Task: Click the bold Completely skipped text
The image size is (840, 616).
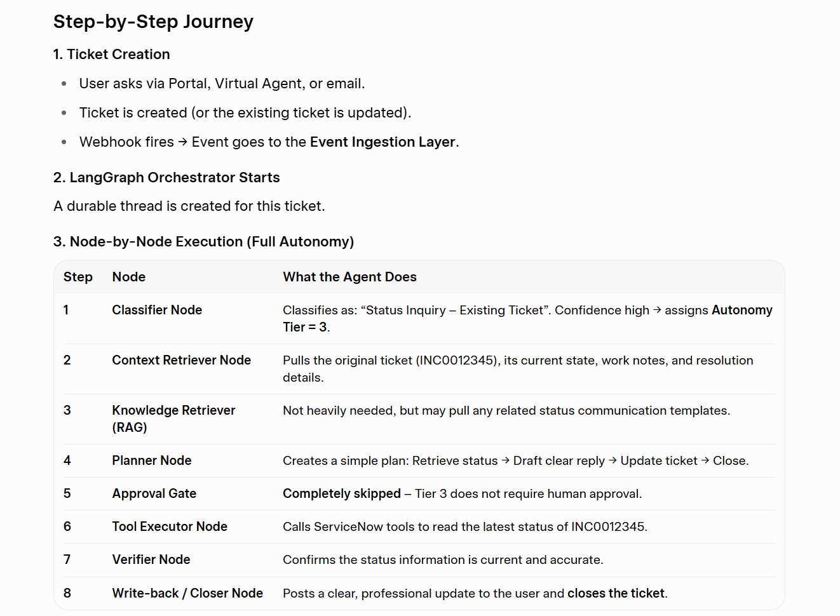Action: [x=342, y=494]
